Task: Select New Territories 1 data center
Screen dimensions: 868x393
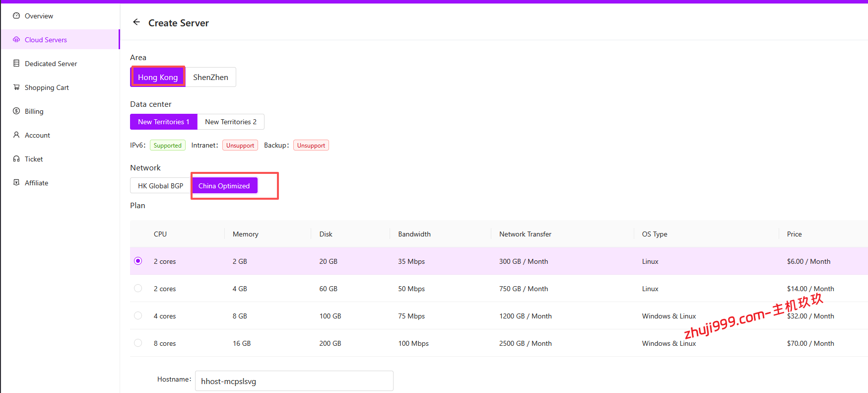Action: tap(163, 122)
